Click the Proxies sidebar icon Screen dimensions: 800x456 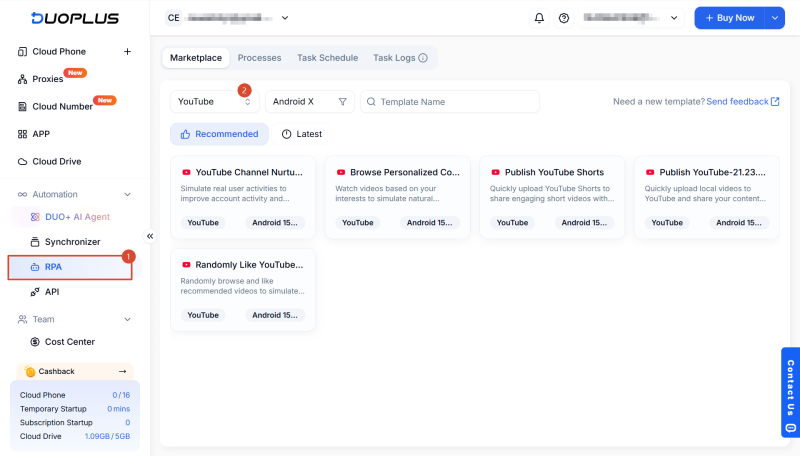[x=22, y=79]
